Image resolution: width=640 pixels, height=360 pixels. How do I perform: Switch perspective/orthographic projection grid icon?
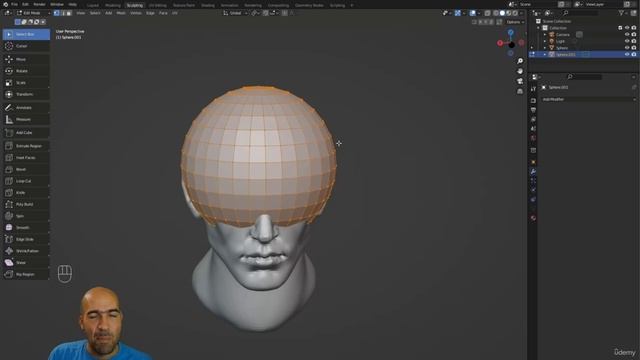tap(520, 91)
